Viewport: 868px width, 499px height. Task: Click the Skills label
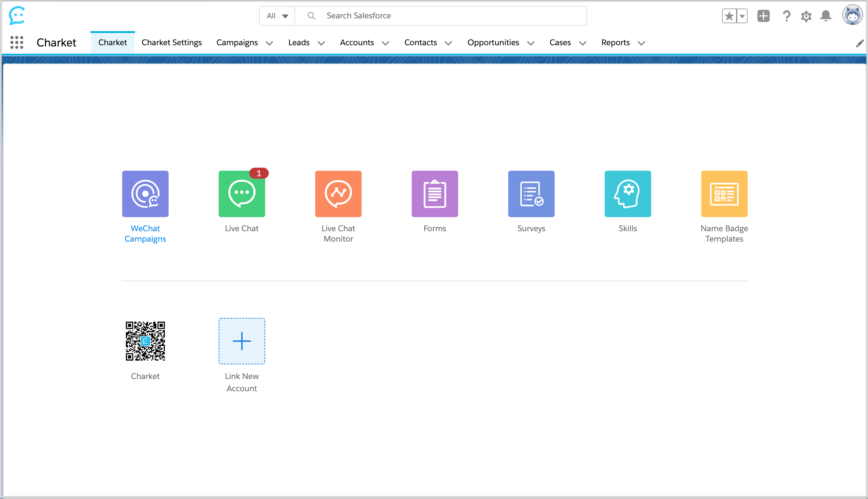tap(627, 228)
